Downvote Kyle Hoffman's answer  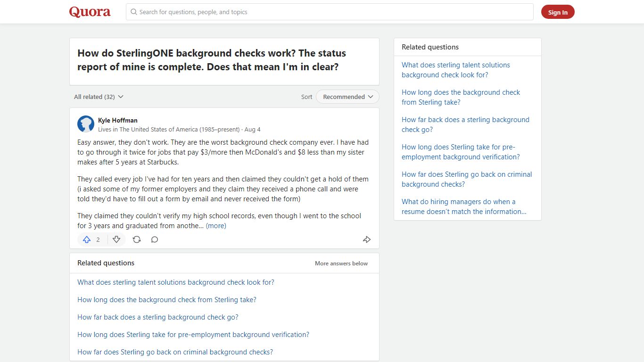click(116, 239)
